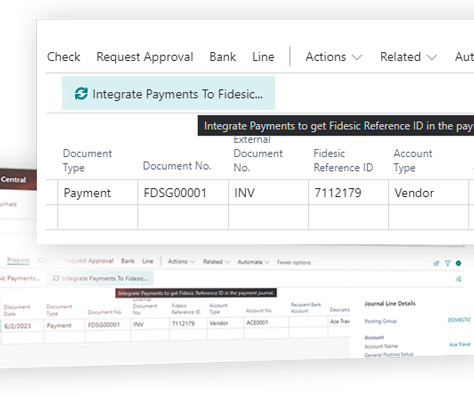Click the Document Date header in background page
Image resolution: width=474 pixels, height=396 pixels.
[x=17, y=310]
